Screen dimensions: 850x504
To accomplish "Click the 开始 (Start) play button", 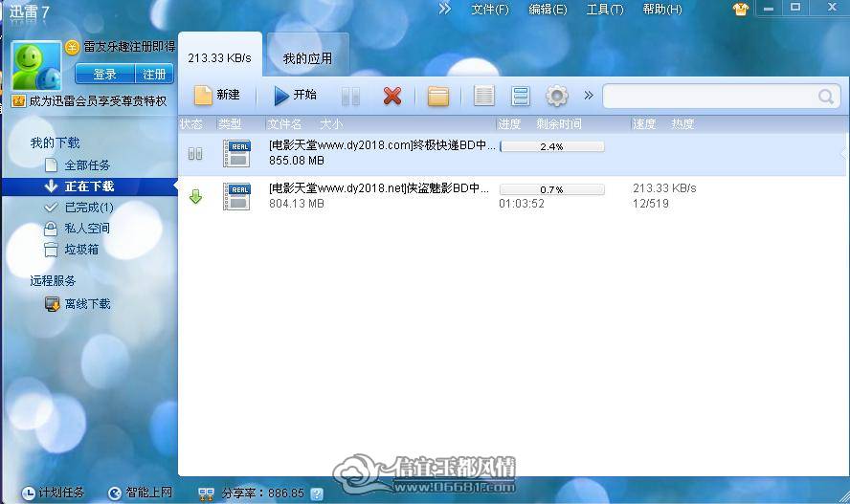I will click(295, 96).
